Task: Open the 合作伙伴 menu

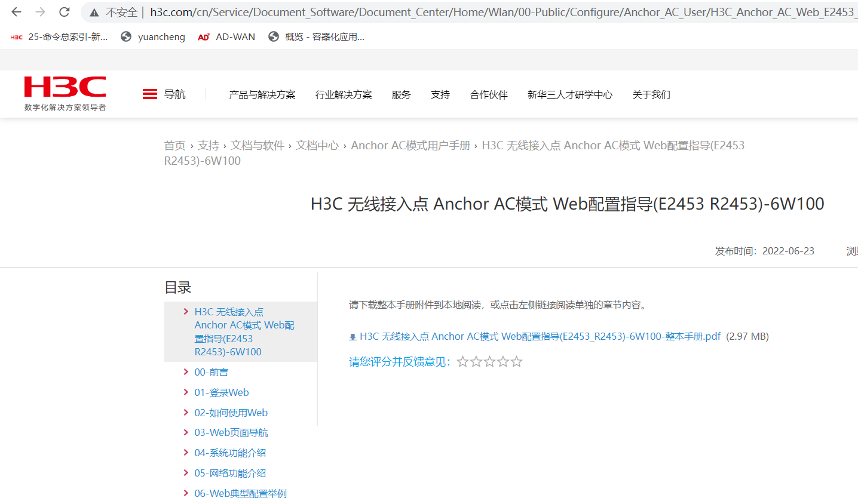Action: [489, 95]
